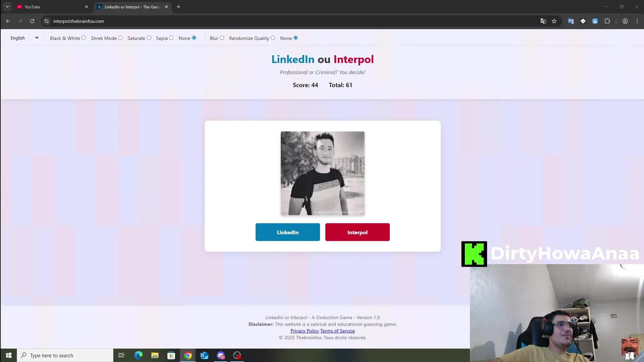The height and width of the screenshot is (362, 644).
Task: Click the first blue extension icon
Action: click(571, 21)
